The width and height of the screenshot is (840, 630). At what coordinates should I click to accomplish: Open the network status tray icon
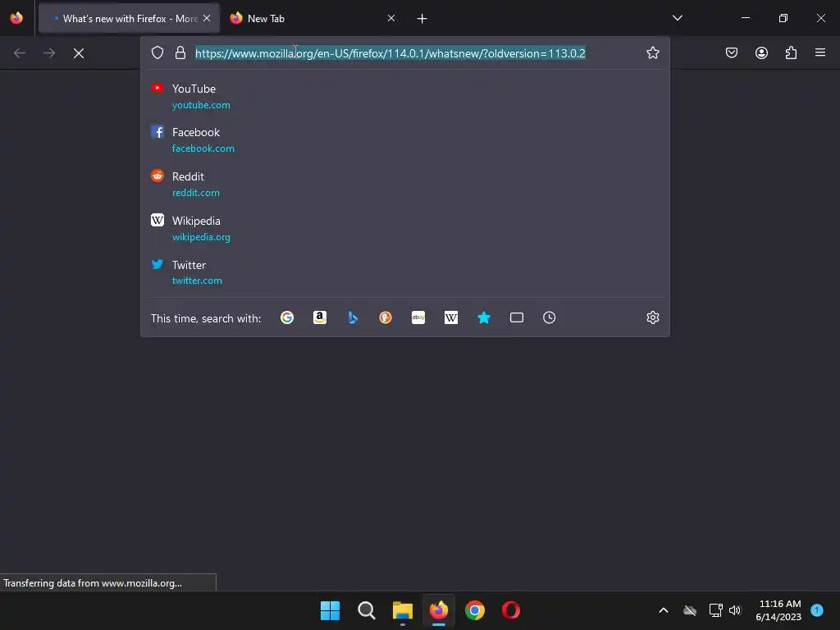(715, 610)
